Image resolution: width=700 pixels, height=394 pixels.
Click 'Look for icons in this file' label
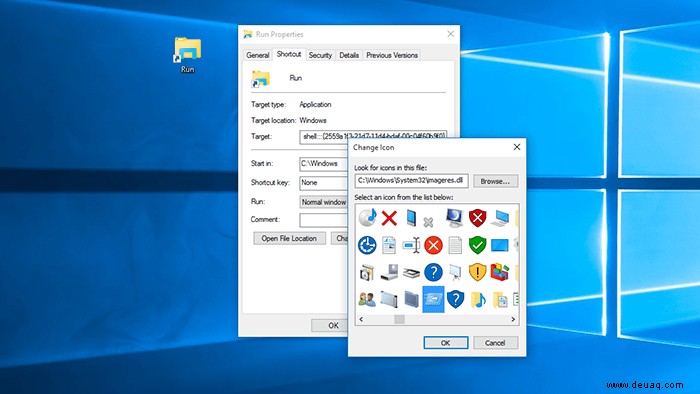click(391, 168)
